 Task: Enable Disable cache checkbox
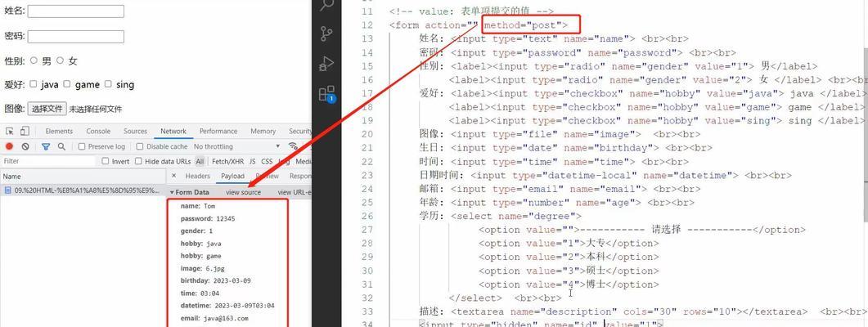click(140, 146)
